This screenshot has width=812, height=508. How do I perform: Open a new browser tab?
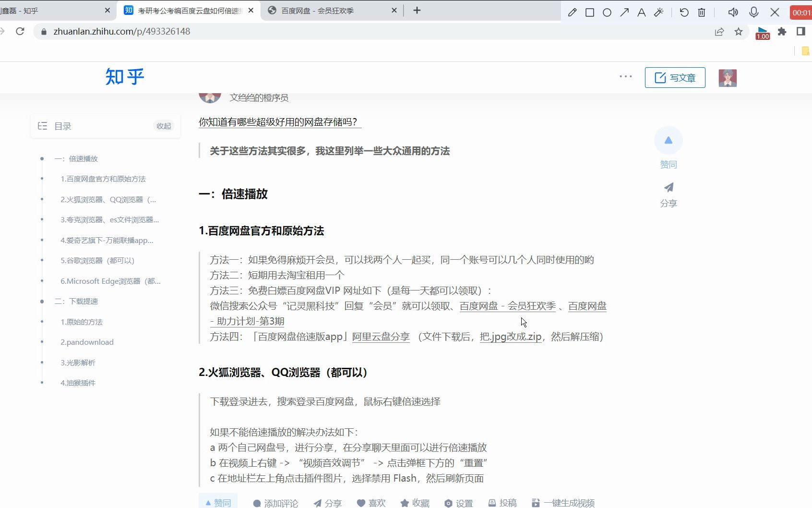pos(417,10)
